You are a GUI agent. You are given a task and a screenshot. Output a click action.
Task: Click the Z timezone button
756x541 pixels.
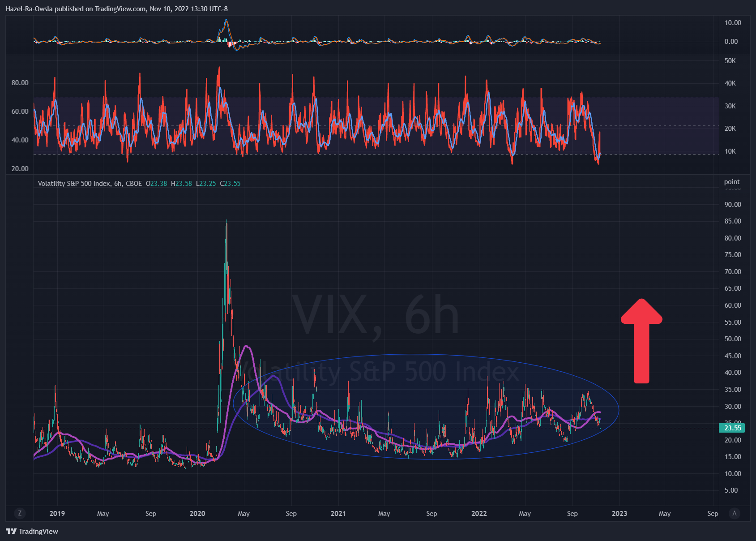(19, 513)
